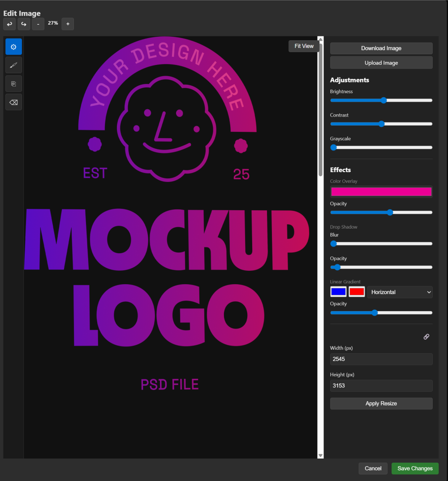Pick the red gradient end color

click(357, 292)
